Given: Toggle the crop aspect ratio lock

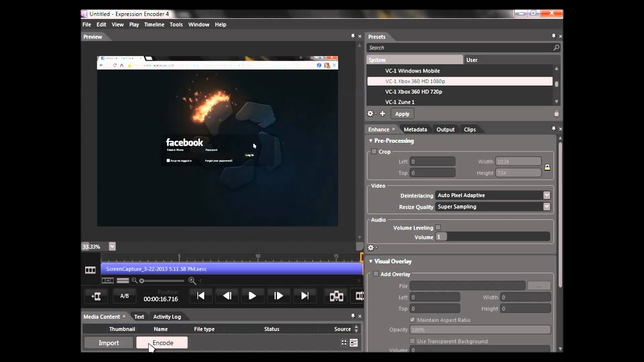Looking at the screenshot, I should click(547, 167).
